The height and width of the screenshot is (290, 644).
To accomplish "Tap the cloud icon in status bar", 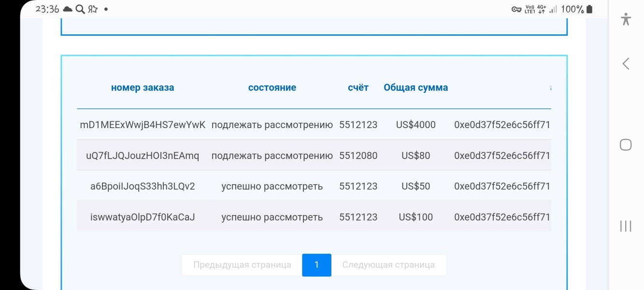I will click(x=68, y=9).
